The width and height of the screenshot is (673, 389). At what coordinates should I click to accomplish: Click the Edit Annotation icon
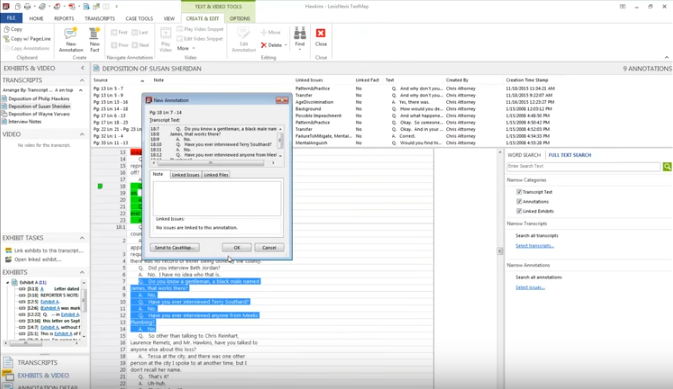coord(243,33)
